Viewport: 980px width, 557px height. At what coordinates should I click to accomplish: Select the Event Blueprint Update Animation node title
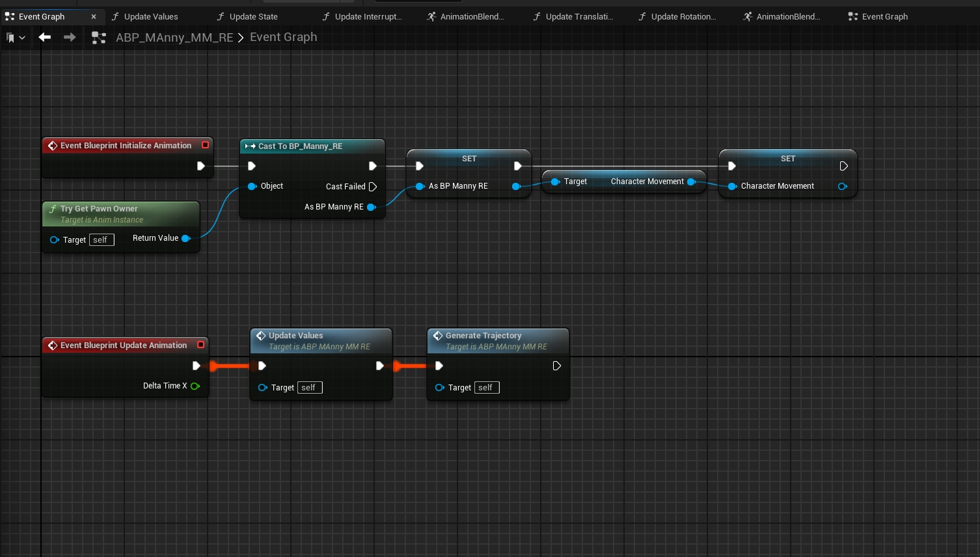click(x=124, y=346)
